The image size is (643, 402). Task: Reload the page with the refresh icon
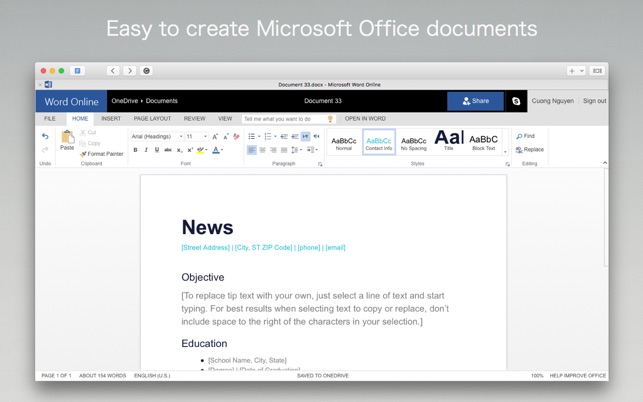point(146,71)
